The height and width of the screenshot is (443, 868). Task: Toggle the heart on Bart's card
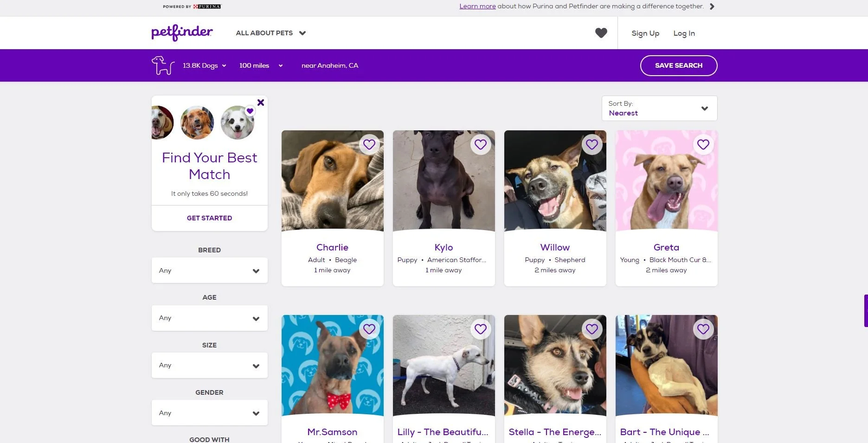(703, 329)
